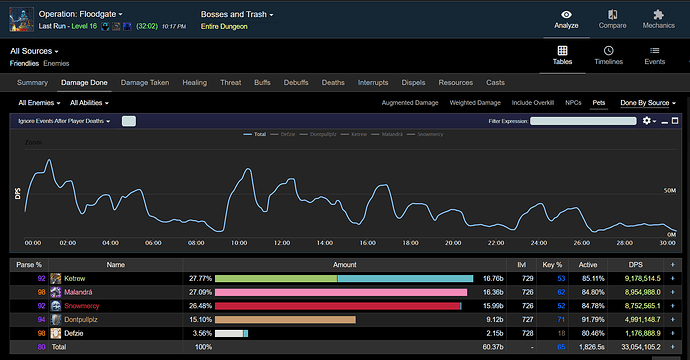Click the Entire Dungeon link
Image resolution: width=690 pixels, height=360 pixels.
[224, 26]
